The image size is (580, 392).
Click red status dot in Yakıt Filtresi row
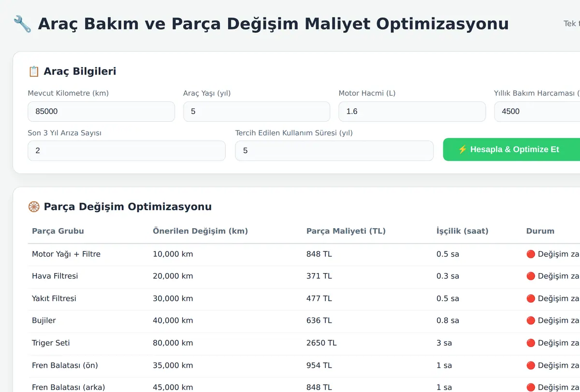(531, 299)
